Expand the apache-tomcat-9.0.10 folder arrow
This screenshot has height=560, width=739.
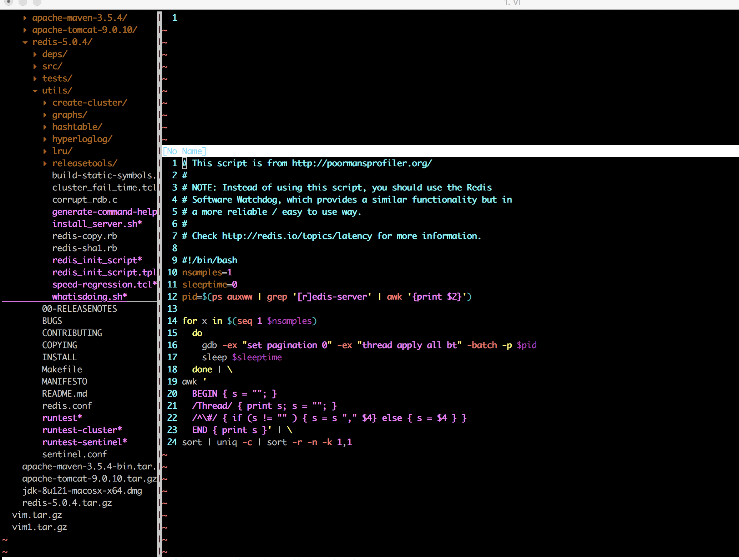click(x=25, y=30)
